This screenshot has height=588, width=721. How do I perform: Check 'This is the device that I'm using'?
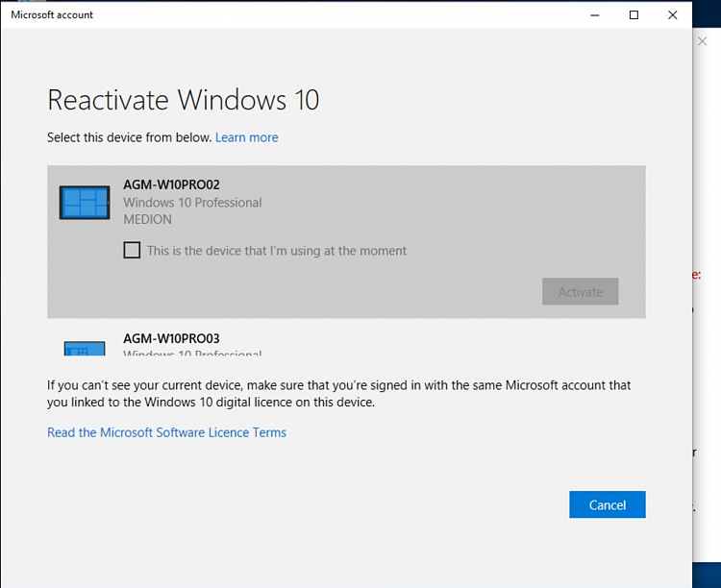pyautogui.click(x=132, y=251)
